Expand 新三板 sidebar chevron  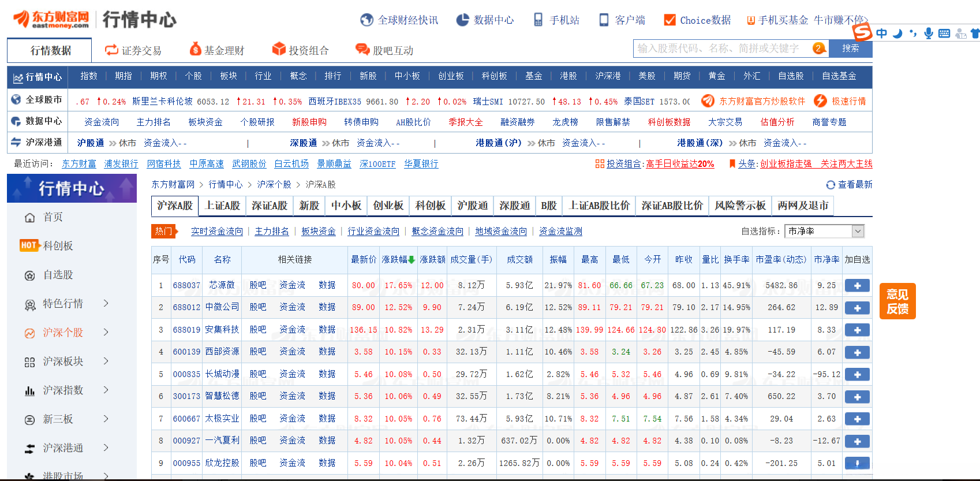(106, 419)
